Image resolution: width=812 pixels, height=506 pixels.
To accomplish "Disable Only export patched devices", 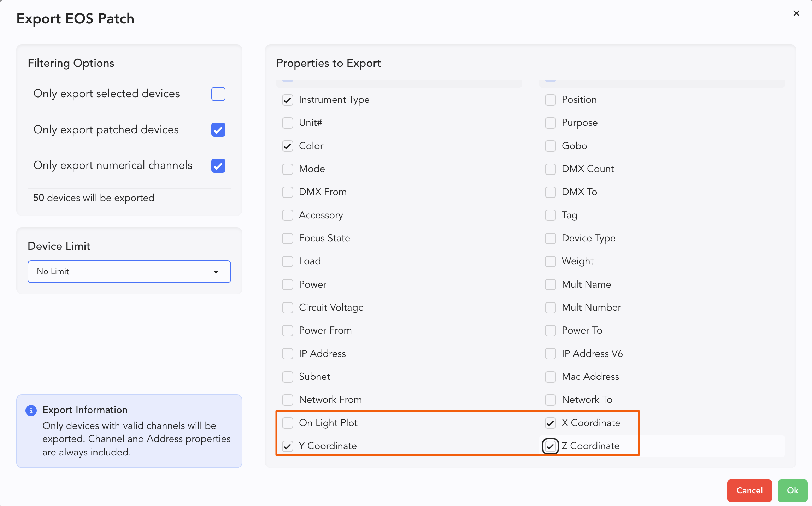I will pyautogui.click(x=218, y=130).
